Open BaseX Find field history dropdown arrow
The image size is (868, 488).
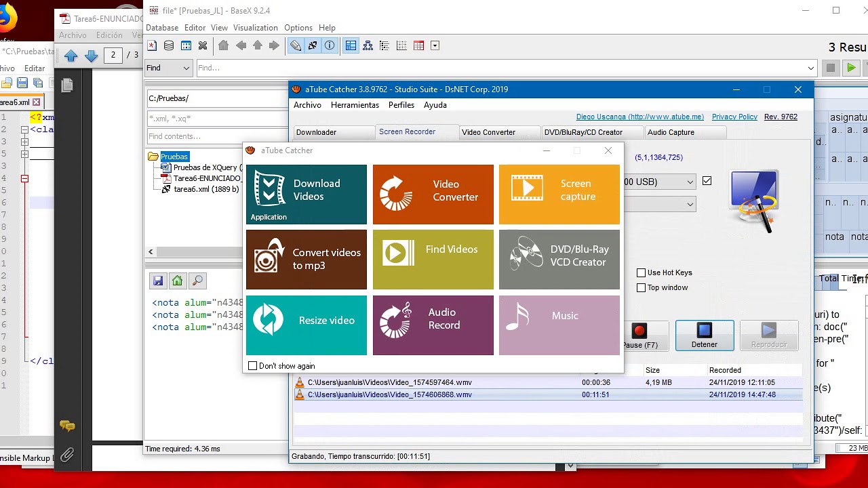click(811, 68)
